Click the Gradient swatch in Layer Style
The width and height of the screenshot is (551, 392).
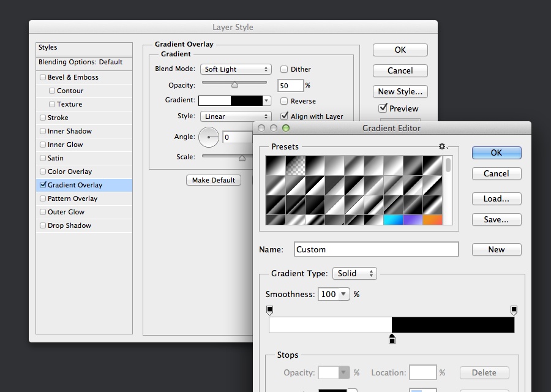(231, 101)
